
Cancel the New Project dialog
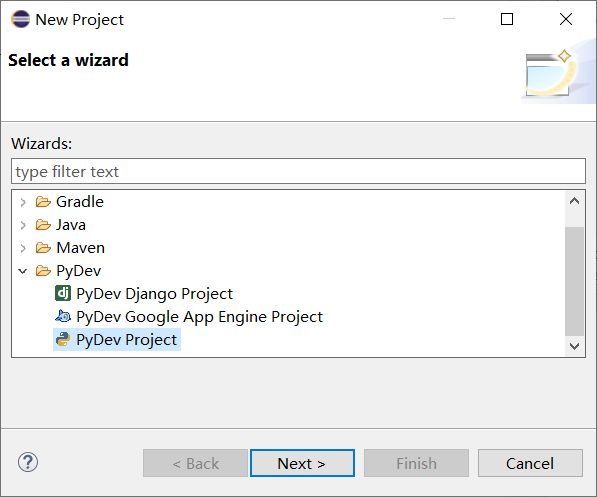coord(530,463)
